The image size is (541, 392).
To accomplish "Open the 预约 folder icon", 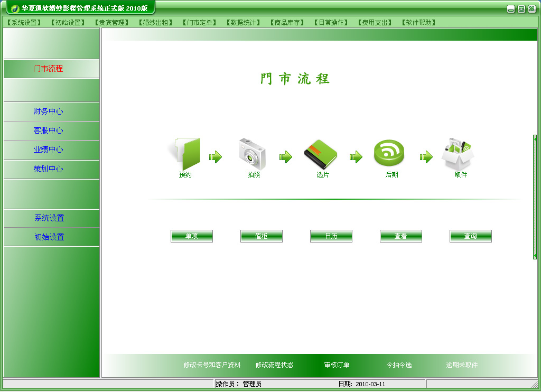I will 188,154.
